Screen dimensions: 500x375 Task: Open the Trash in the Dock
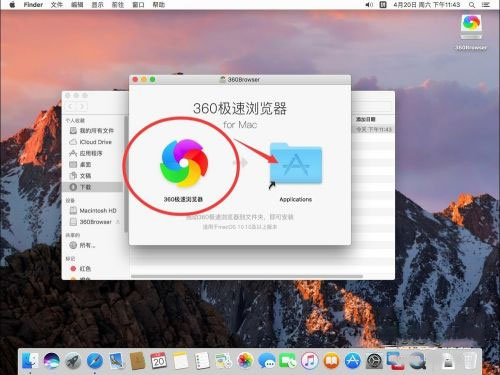coord(470,361)
